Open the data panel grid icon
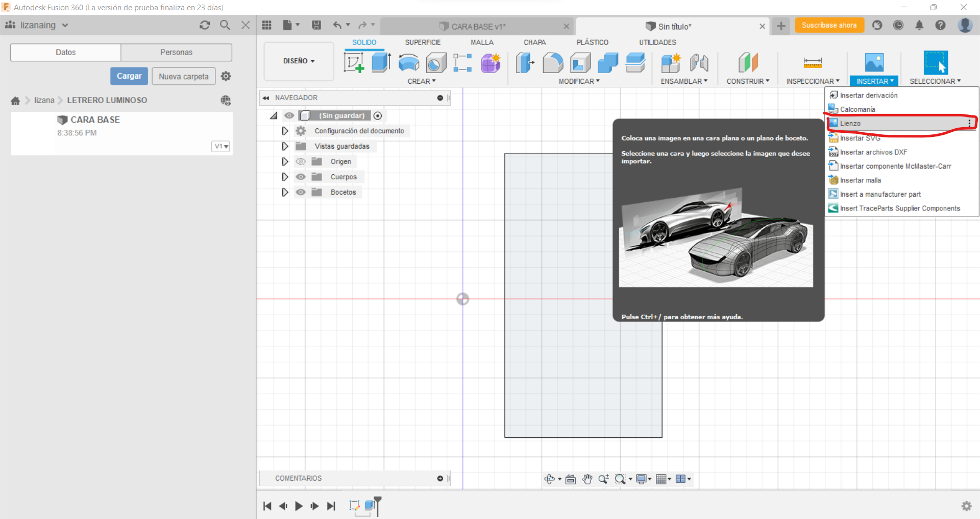Screen dimensions: 980x519 (266, 25)
